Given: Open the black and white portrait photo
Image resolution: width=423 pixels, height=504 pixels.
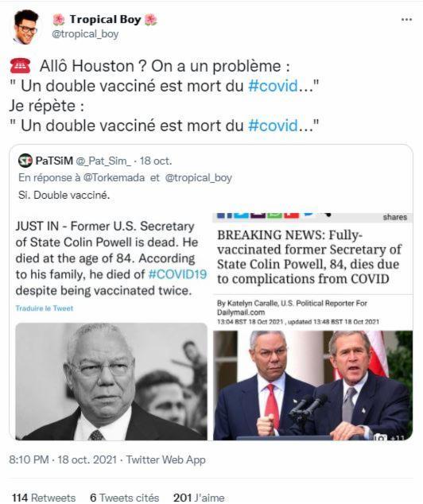Looking at the screenshot, I should point(111,382).
